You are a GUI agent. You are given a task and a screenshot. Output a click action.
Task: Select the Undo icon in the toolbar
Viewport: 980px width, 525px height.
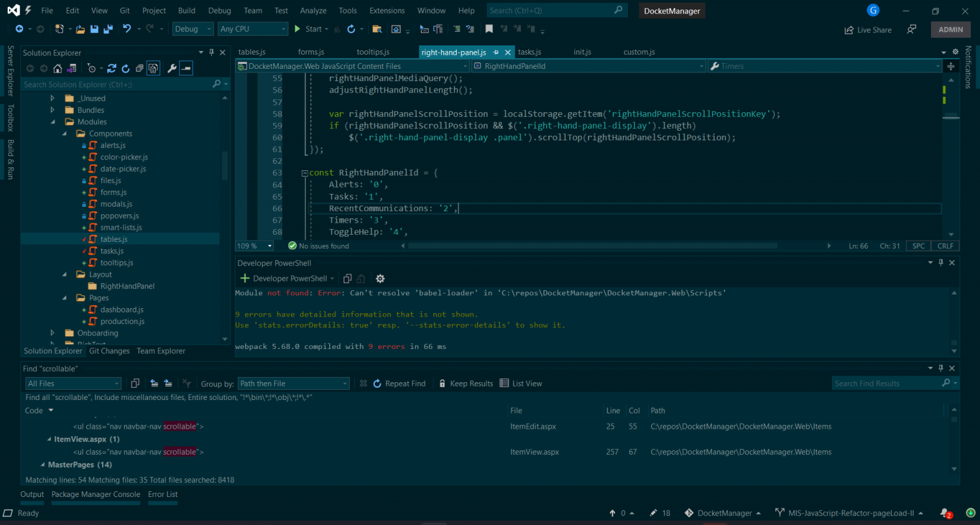coord(127,29)
